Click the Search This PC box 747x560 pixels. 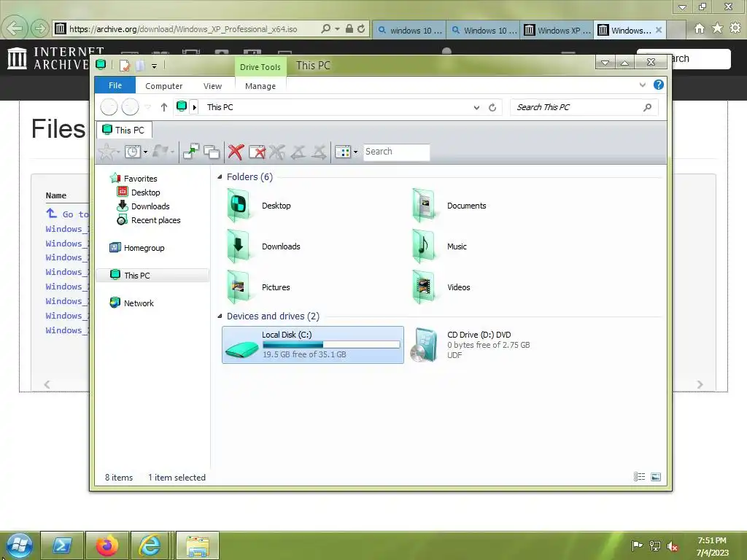click(x=584, y=107)
